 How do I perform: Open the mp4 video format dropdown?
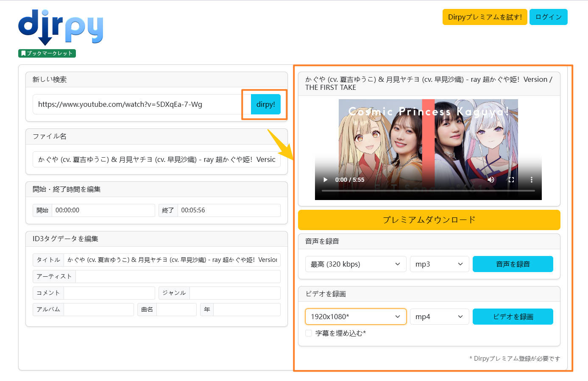tap(439, 317)
